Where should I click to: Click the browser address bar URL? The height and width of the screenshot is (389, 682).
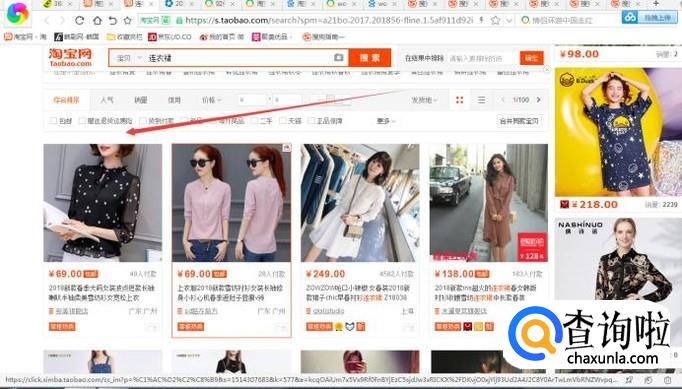pyautogui.click(x=329, y=20)
